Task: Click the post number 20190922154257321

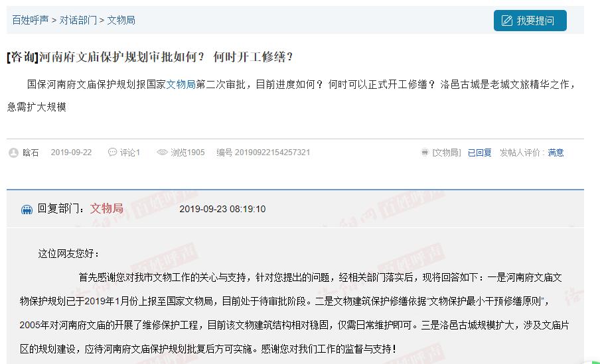Action: click(272, 152)
